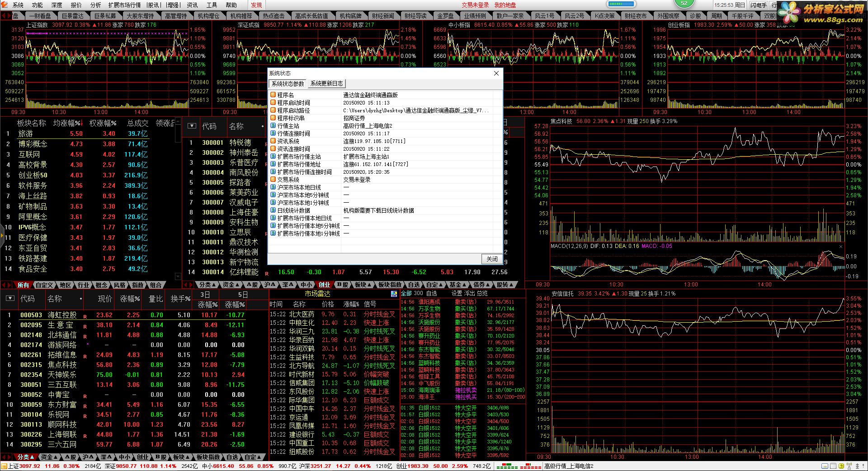The width and height of the screenshot is (868, 471).
Task: Open the 巨景雷达 tab
Action: tap(72, 16)
